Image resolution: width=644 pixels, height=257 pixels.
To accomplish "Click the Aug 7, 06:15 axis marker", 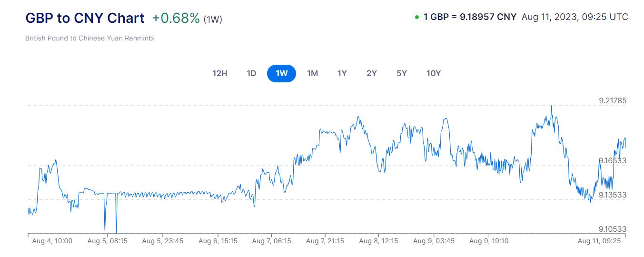I will (x=271, y=241).
